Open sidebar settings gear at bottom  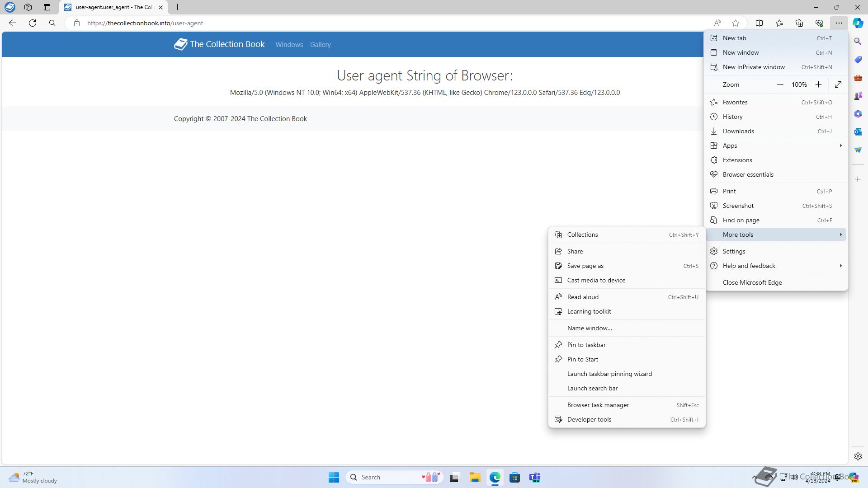click(858, 456)
